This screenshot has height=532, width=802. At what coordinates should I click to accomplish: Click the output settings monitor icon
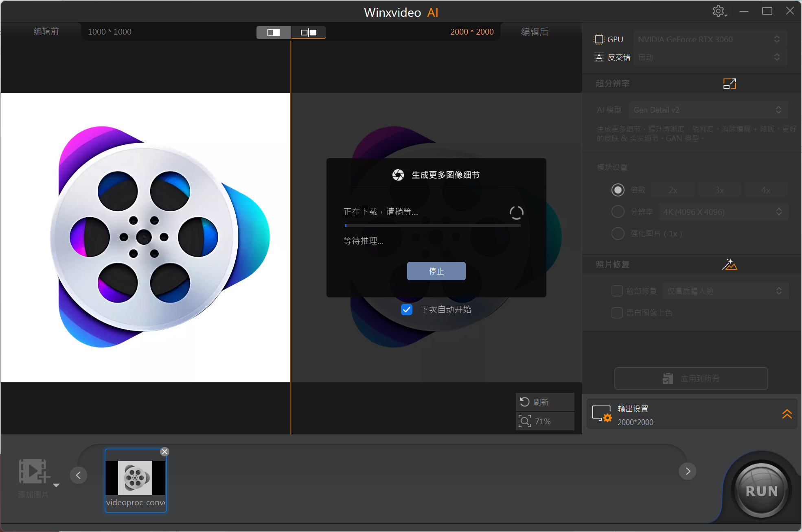602,414
